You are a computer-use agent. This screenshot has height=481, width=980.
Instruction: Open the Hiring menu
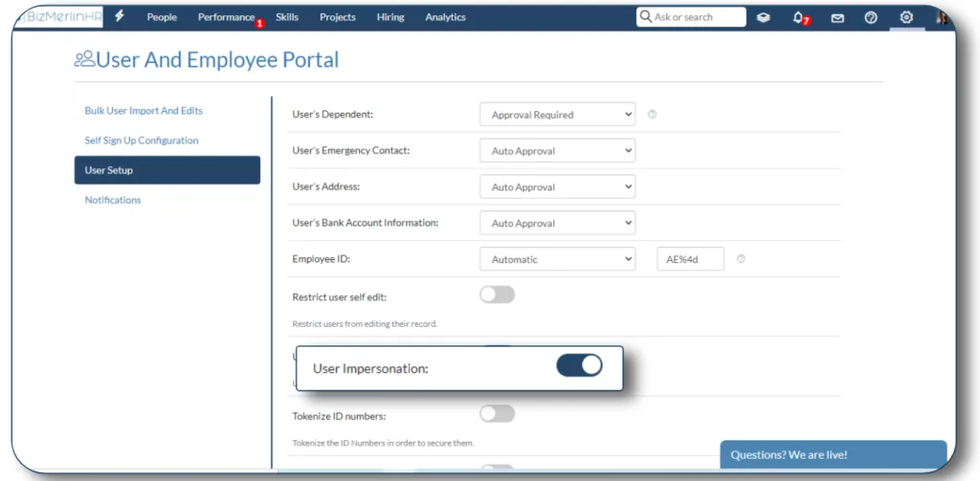pyautogui.click(x=390, y=17)
